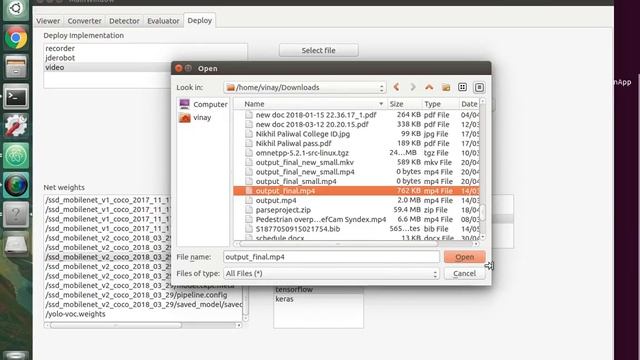
Task: Open the system settings wrench-gear dock icon
Action: [16, 126]
